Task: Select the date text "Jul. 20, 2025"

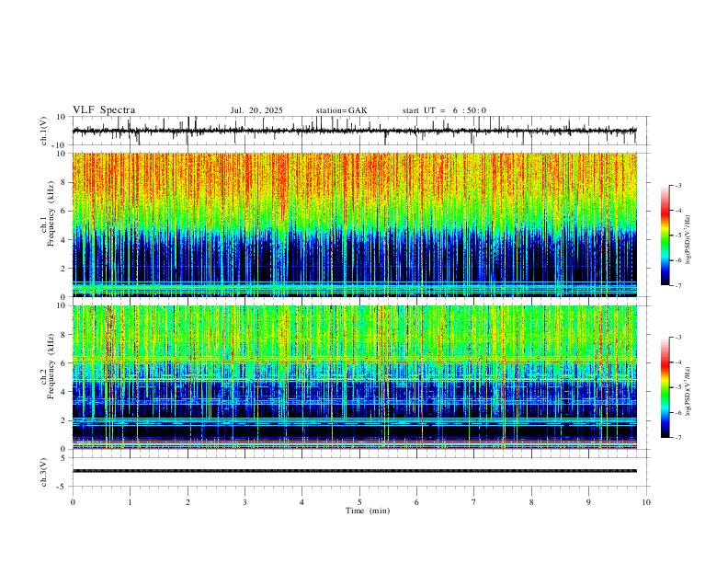Action: [x=256, y=110]
